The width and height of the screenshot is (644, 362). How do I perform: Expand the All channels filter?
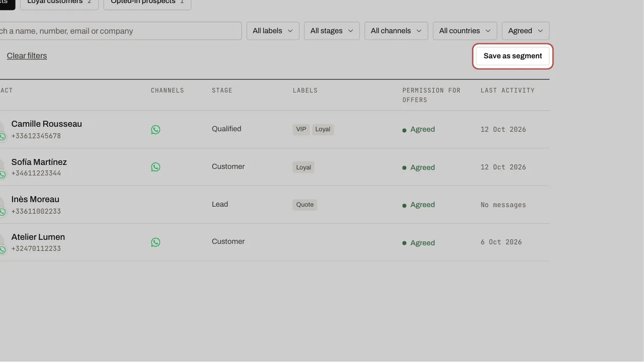tap(396, 31)
